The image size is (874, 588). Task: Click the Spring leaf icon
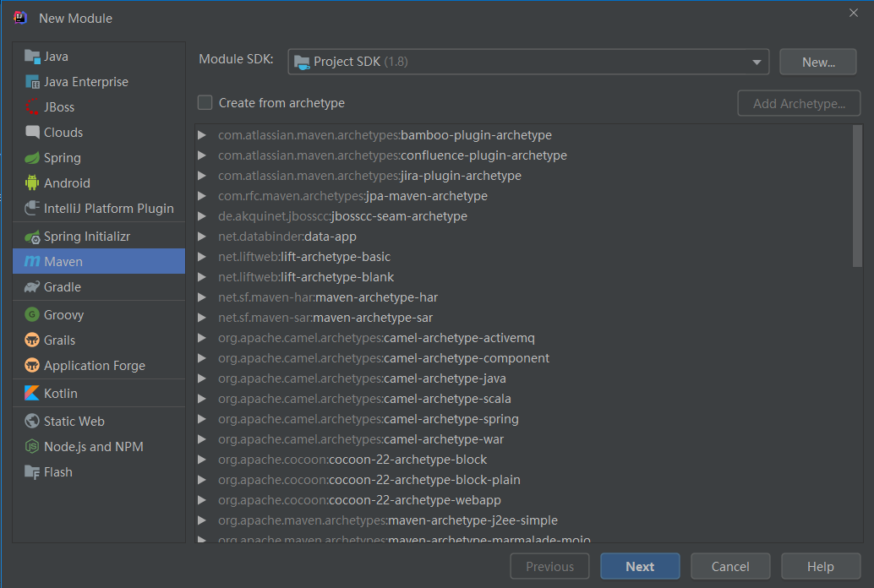pyautogui.click(x=32, y=158)
